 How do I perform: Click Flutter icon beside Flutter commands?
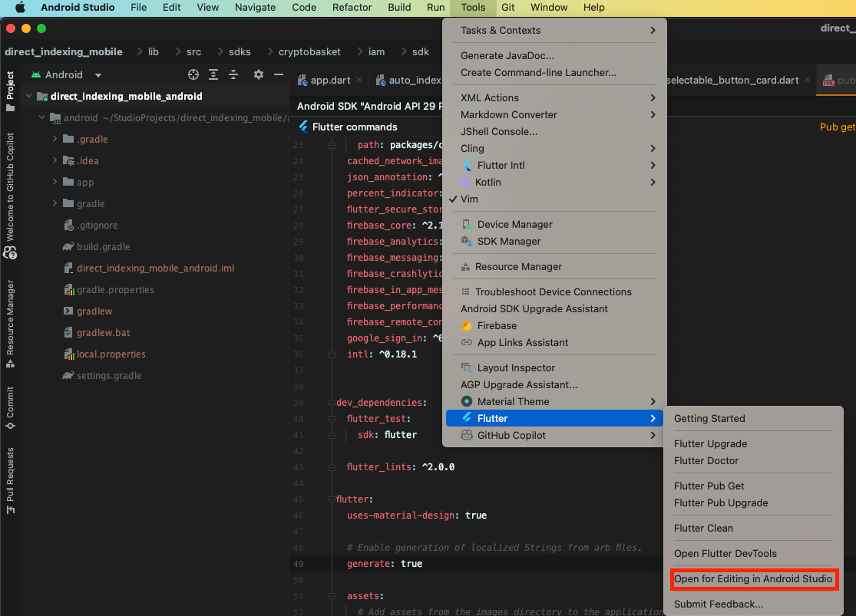click(303, 127)
